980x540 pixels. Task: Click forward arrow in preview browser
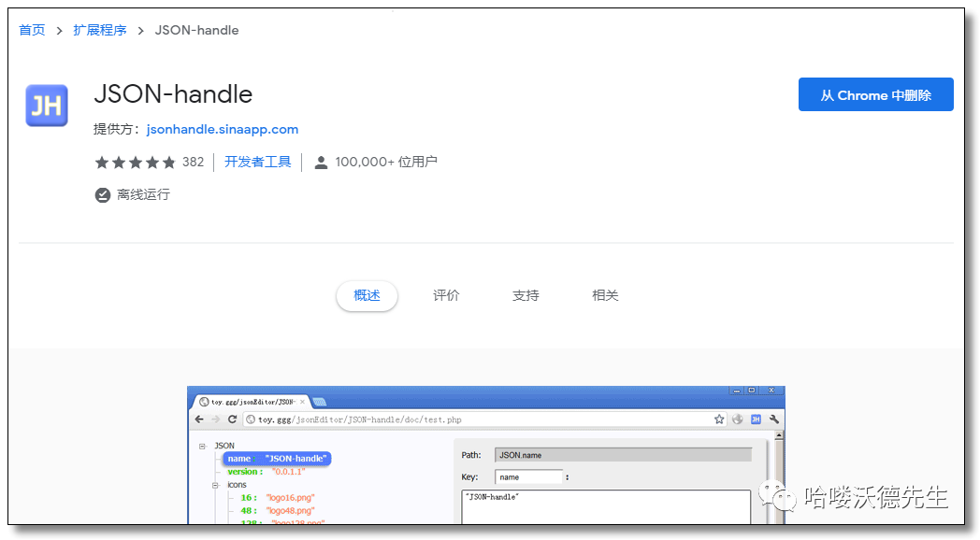(216, 419)
